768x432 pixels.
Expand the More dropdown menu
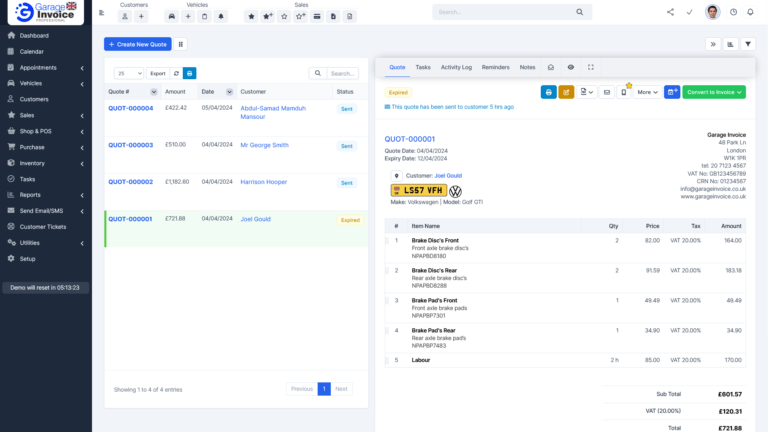point(646,92)
